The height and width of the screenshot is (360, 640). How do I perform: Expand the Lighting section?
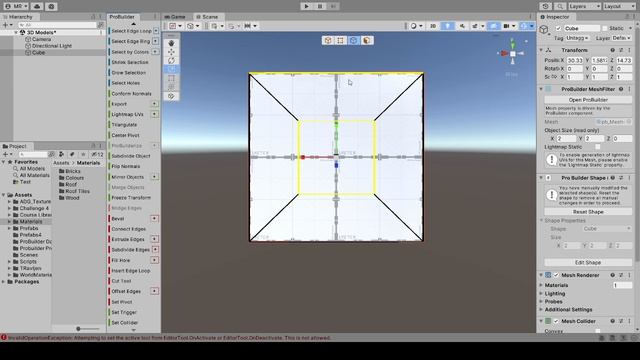tap(542, 293)
